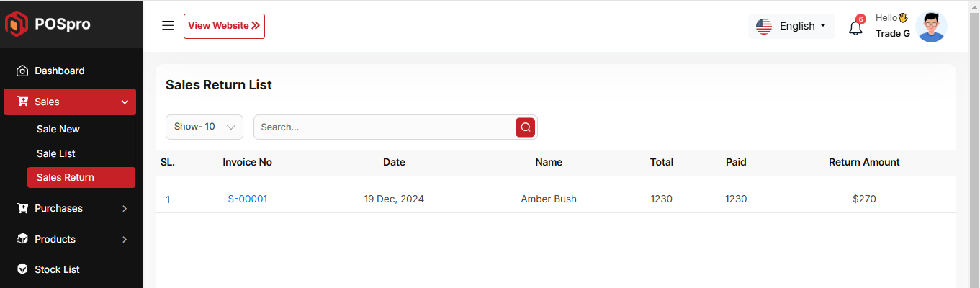Click the Dashboard home icon
Screen dimensions: 980x288
click(22, 71)
